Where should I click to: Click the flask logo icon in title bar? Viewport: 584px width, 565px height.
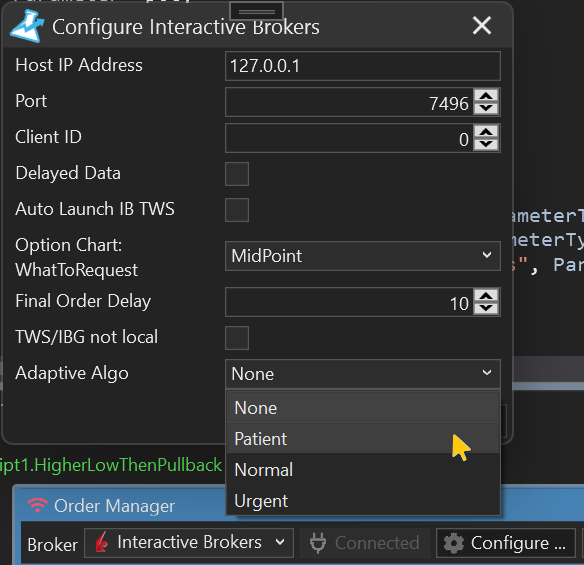coord(27,26)
